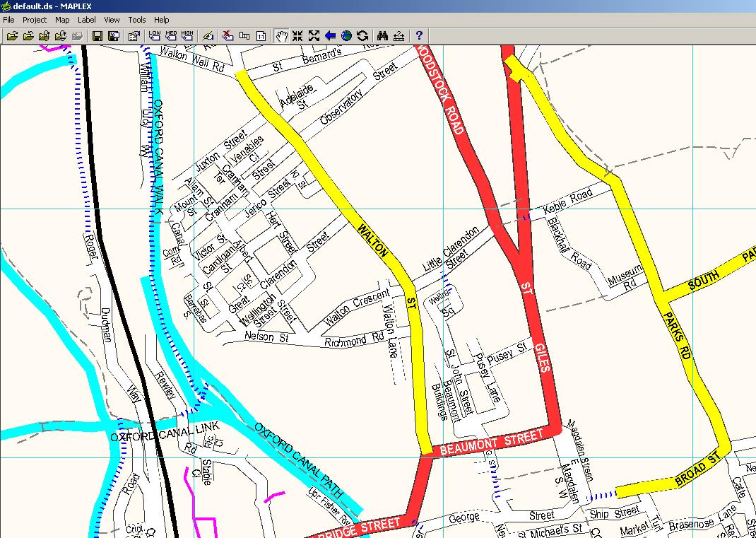Open the properties sheet icon

point(134,36)
